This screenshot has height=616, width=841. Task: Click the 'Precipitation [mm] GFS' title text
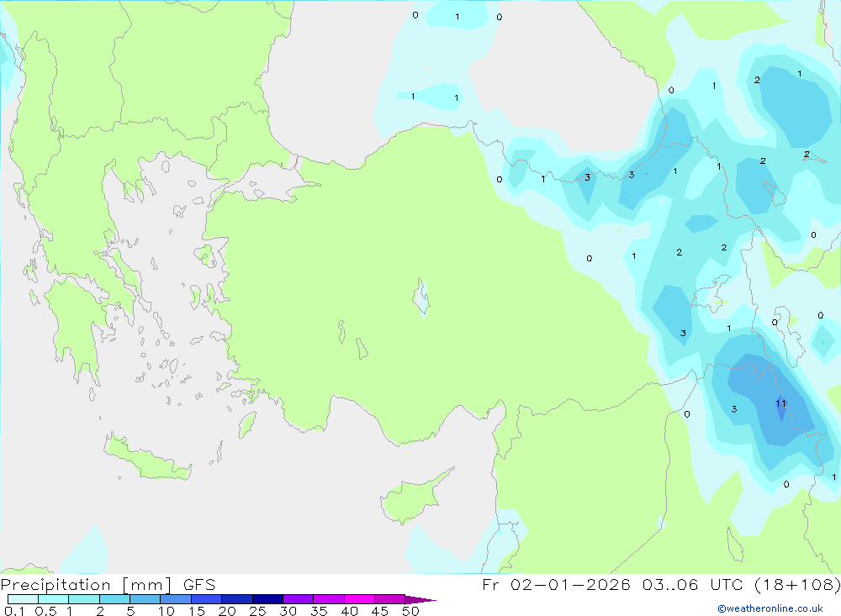pos(108,585)
